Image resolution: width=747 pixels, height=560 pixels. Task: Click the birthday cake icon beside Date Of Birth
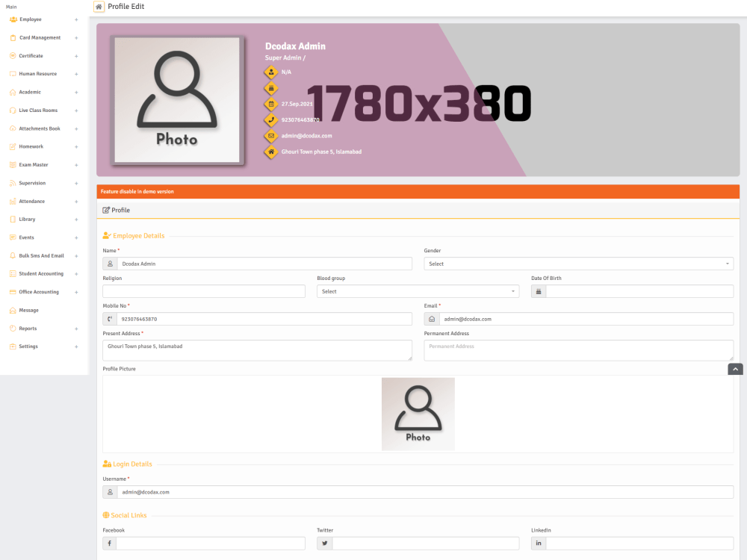539,291
